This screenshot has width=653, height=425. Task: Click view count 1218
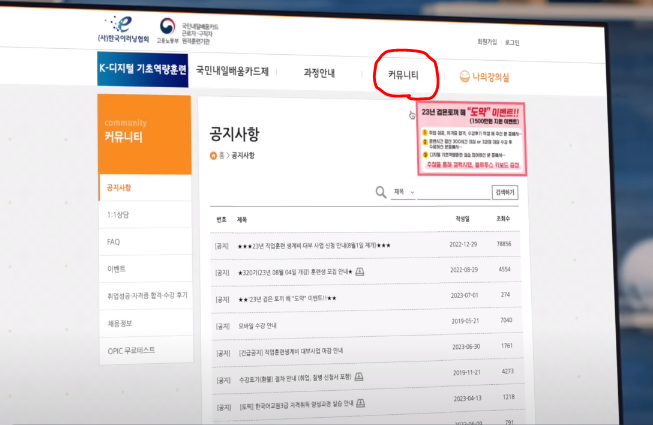coord(508,397)
